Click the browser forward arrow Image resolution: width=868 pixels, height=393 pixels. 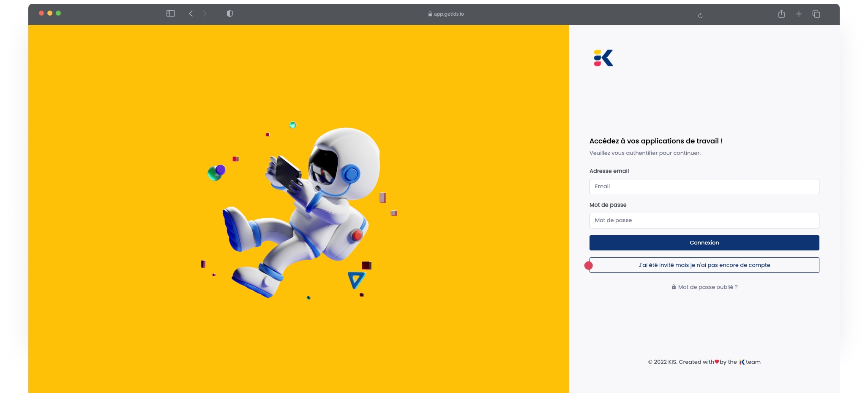point(205,14)
